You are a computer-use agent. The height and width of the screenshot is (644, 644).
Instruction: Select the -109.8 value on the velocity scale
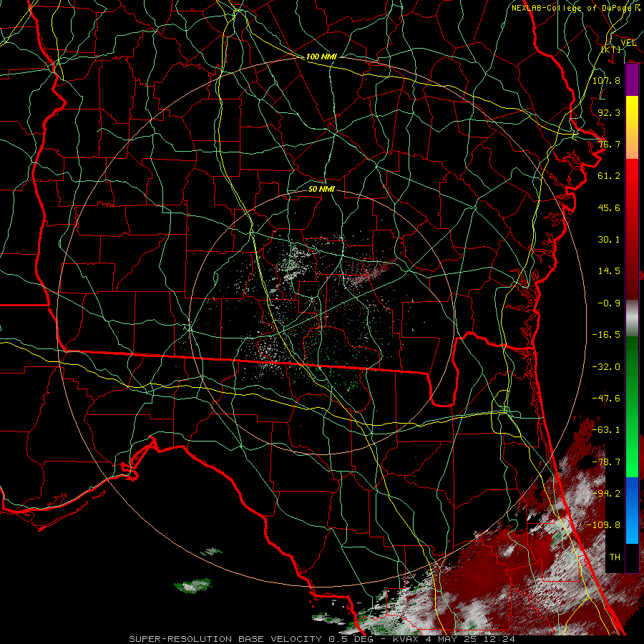tap(603, 525)
